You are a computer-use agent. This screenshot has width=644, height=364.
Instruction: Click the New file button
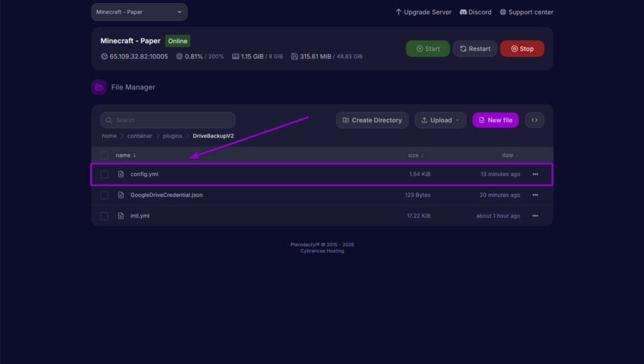[495, 120]
